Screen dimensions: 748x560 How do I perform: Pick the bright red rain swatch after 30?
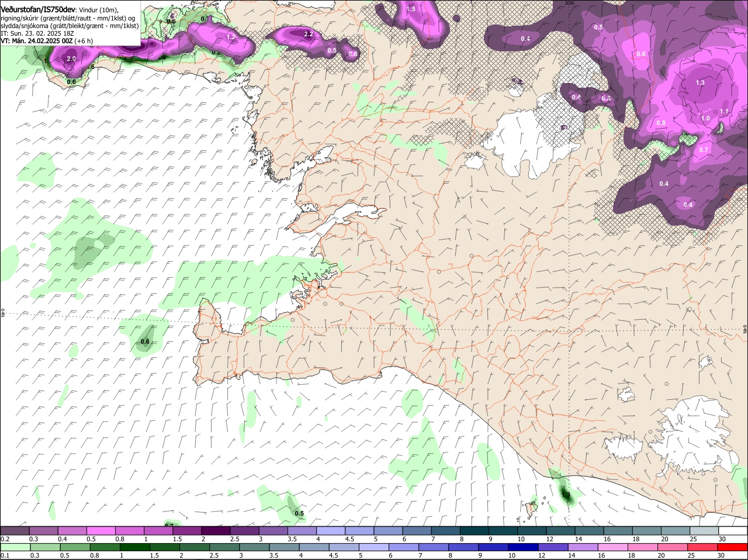[x=732, y=547]
